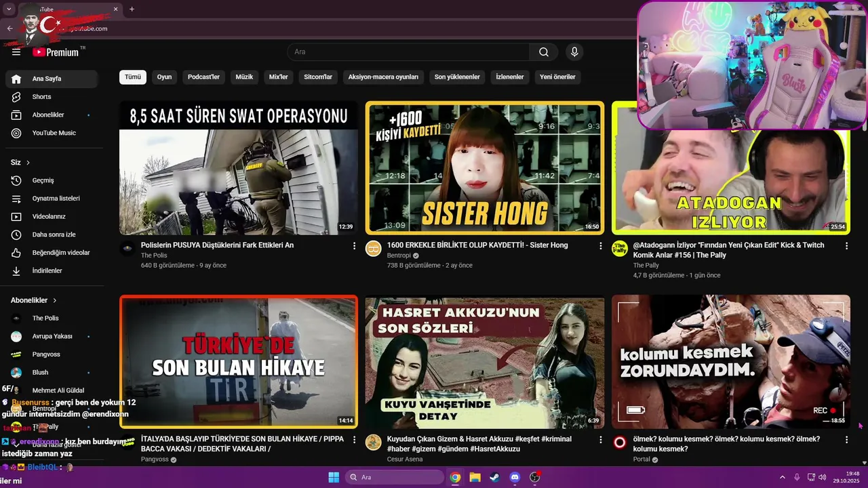Image resolution: width=868 pixels, height=488 pixels.
Task: Open Oynatma listeleri
Action: click(52, 199)
